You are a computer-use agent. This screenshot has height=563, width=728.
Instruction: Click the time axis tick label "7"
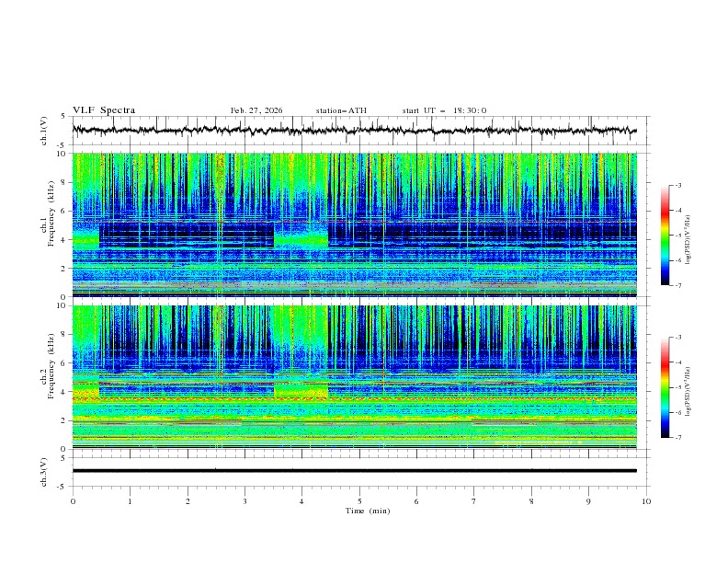click(474, 501)
